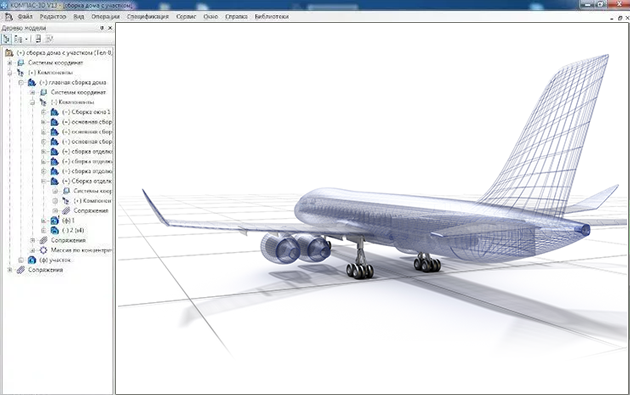Click the root assembly icon in the tree
Viewport: 630px width, 395px height.
pos(9,53)
